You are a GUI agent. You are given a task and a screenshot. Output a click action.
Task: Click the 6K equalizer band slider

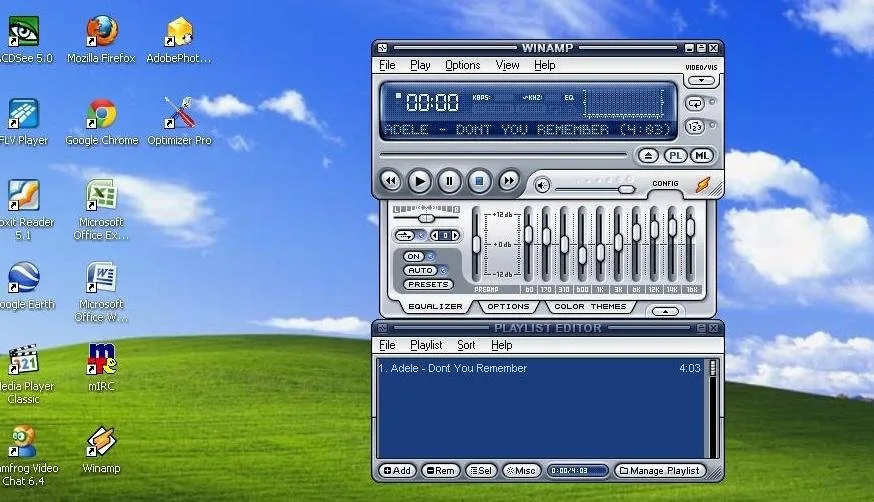click(636, 232)
